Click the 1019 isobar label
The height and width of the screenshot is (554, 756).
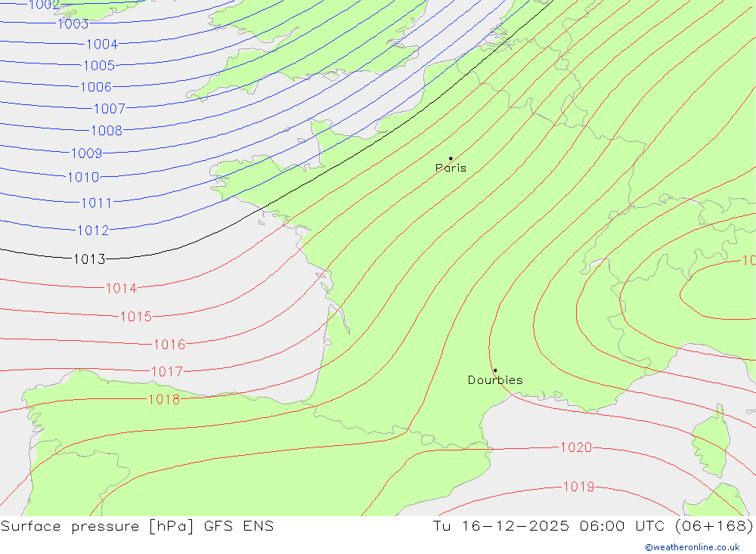point(578,487)
